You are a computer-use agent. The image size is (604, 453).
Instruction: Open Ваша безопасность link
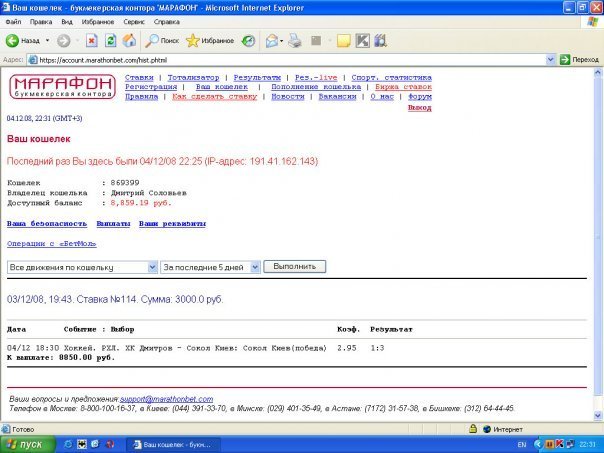[x=47, y=224]
